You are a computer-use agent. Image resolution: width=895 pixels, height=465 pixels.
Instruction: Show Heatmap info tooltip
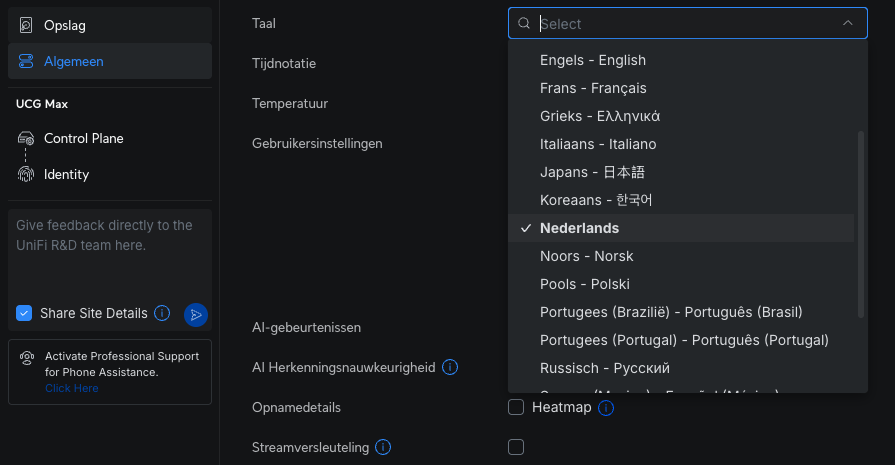(x=605, y=407)
